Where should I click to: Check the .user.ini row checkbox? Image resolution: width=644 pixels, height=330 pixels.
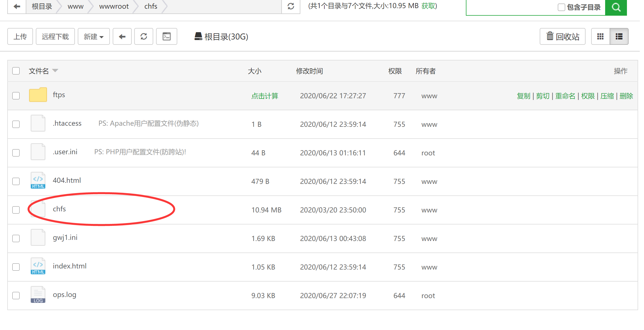[16, 153]
